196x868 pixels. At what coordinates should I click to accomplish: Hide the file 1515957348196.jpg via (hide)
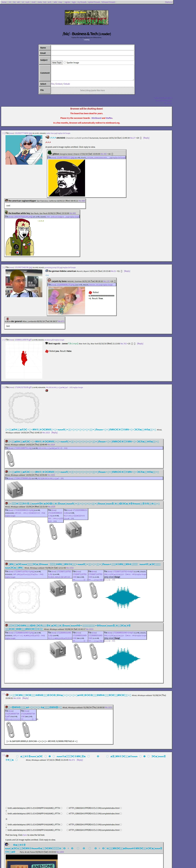point(11,267)
